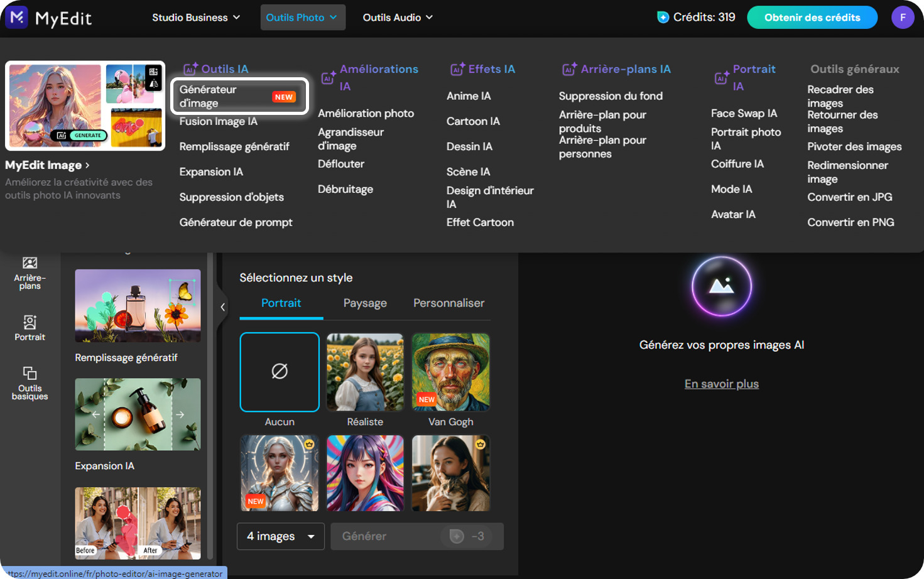Image resolution: width=924 pixels, height=579 pixels.
Task: Switch to the Personnaliser style tab
Action: coord(448,303)
